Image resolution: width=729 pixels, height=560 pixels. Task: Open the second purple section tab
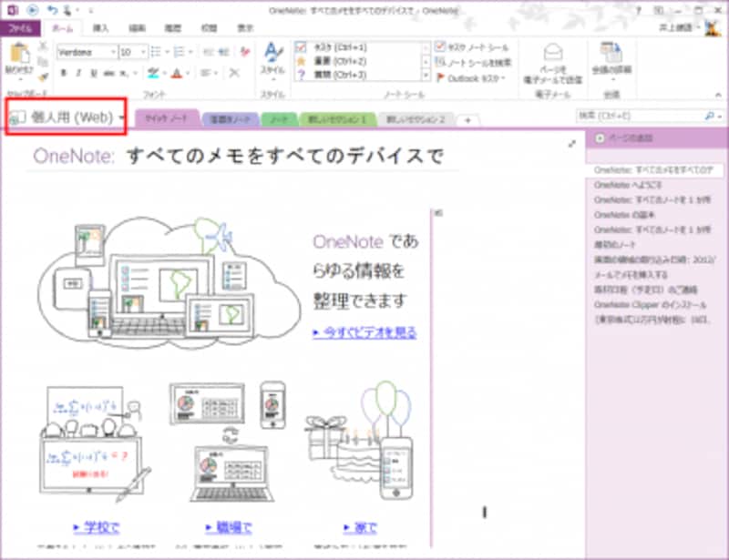point(231,119)
